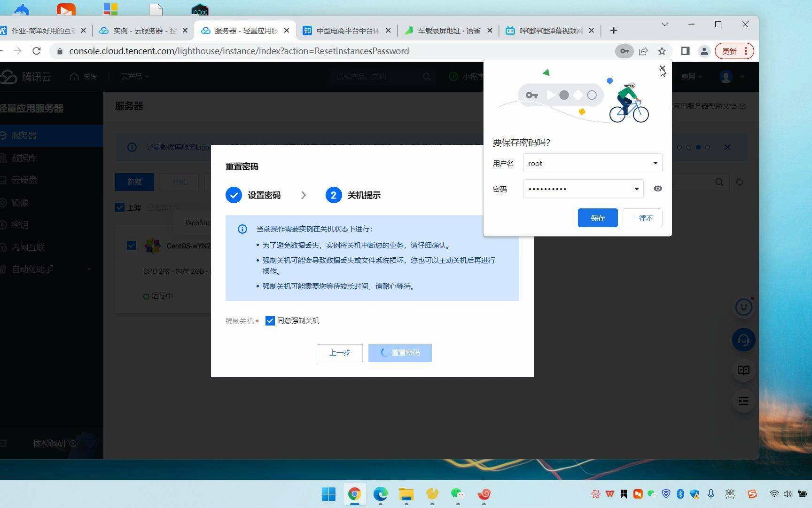812x508 pixels.
Task: Click the search icon in server list
Action: click(719, 182)
